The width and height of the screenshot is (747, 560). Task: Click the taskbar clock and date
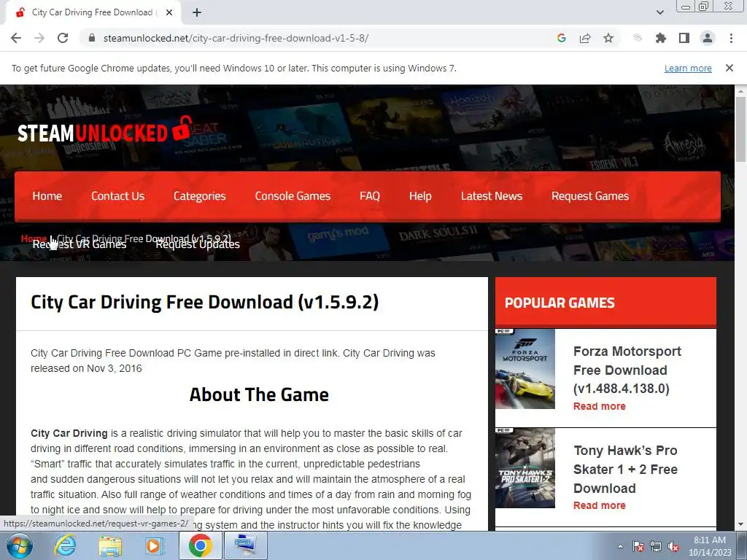tap(710, 546)
